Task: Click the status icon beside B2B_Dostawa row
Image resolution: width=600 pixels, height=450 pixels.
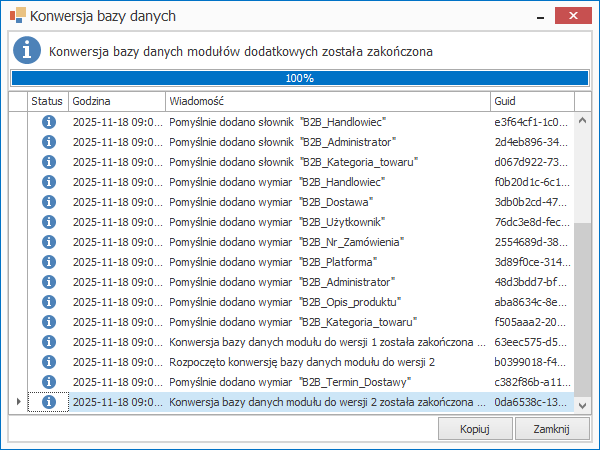Action: (x=48, y=201)
